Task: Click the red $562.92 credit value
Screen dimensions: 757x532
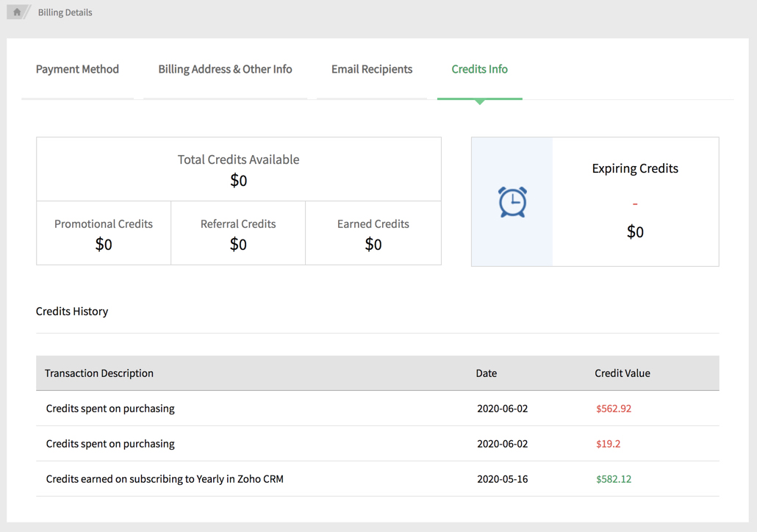Action: 614,409
